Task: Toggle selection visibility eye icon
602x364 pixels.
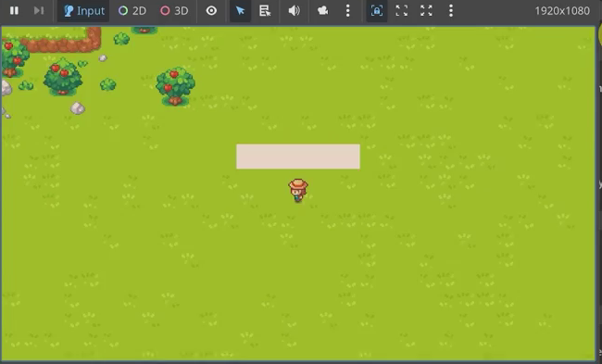Action: tap(211, 11)
